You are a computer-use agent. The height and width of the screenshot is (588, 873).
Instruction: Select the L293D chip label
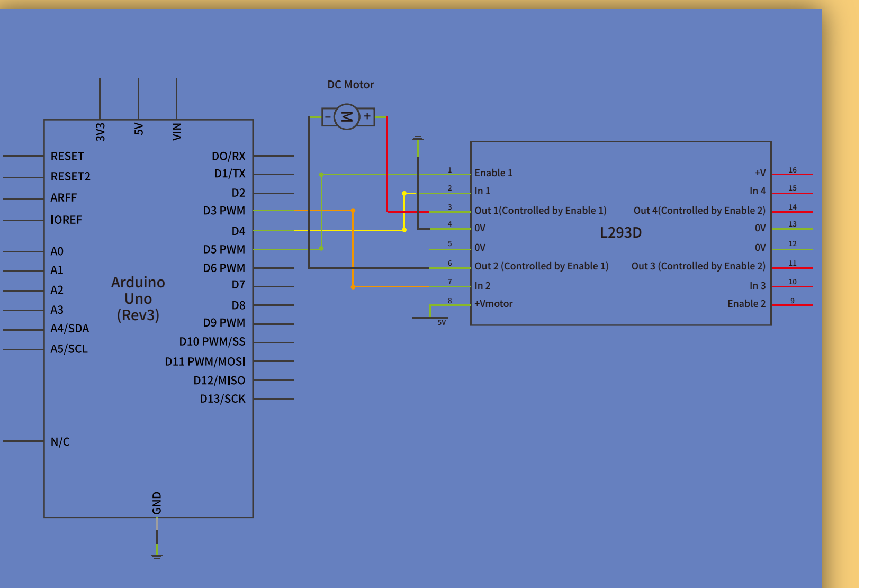coord(620,232)
